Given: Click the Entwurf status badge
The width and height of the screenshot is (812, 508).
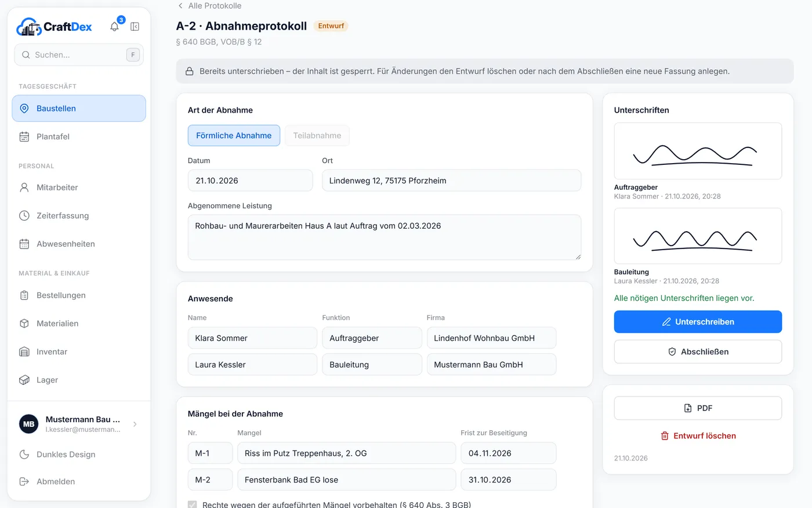Looking at the screenshot, I should pyautogui.click(x=331, y=26).
